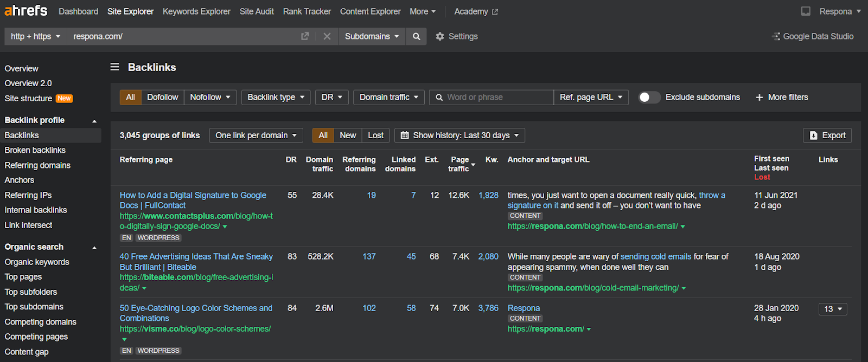Viewport: 868px width, 362px height.
Task: Open Link intersect in sidebar
Action: point(28,225)
